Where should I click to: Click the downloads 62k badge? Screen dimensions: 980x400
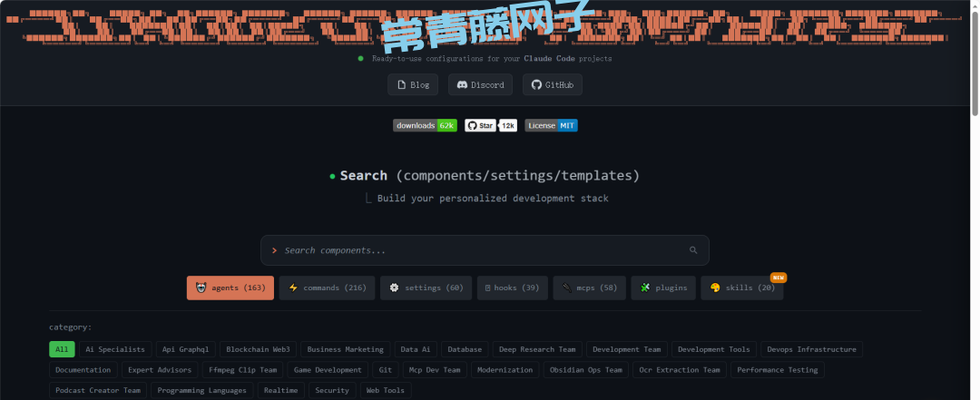(425, 125)
